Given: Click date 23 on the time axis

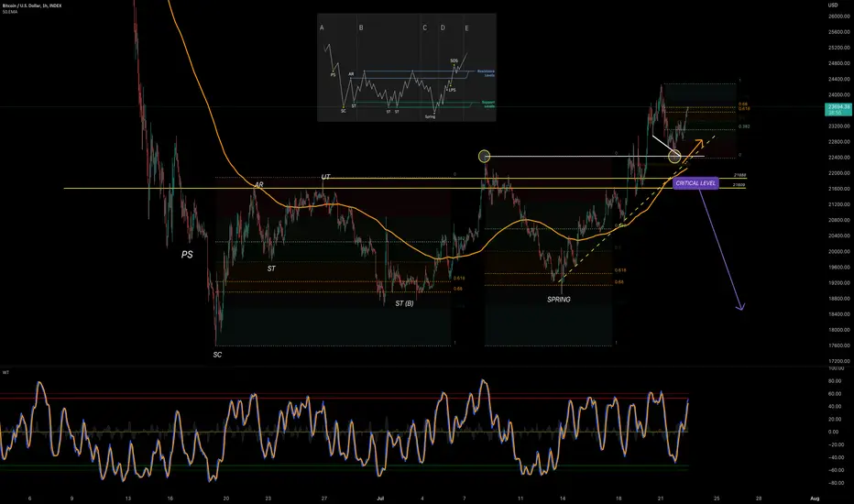Looking at the screenshot, I should click(x=268, y=499).
